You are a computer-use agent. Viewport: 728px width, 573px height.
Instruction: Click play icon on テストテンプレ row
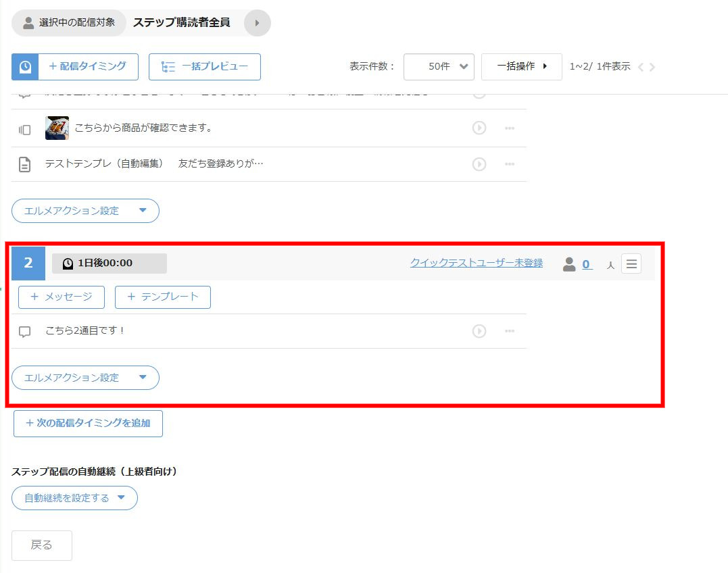[479, 164]
